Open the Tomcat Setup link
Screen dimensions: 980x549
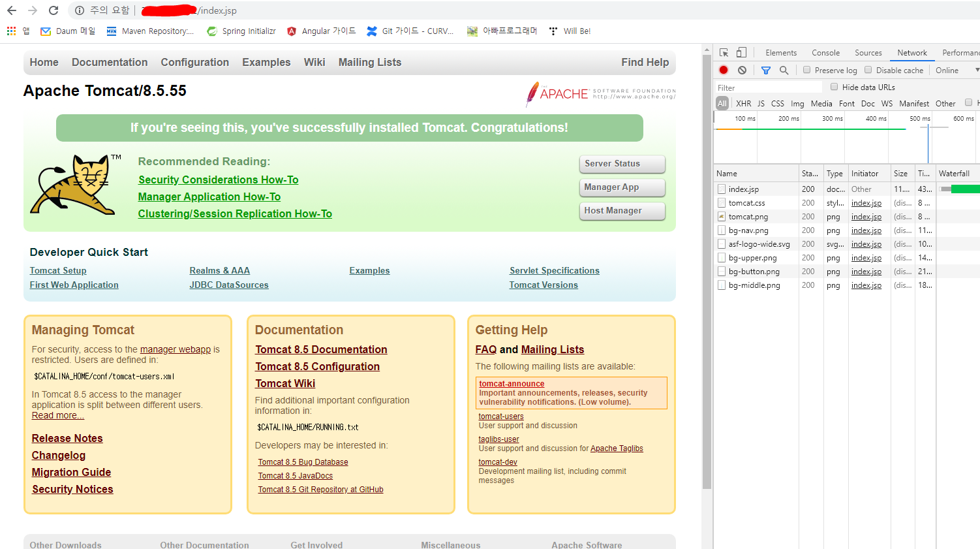pos(58,270)
